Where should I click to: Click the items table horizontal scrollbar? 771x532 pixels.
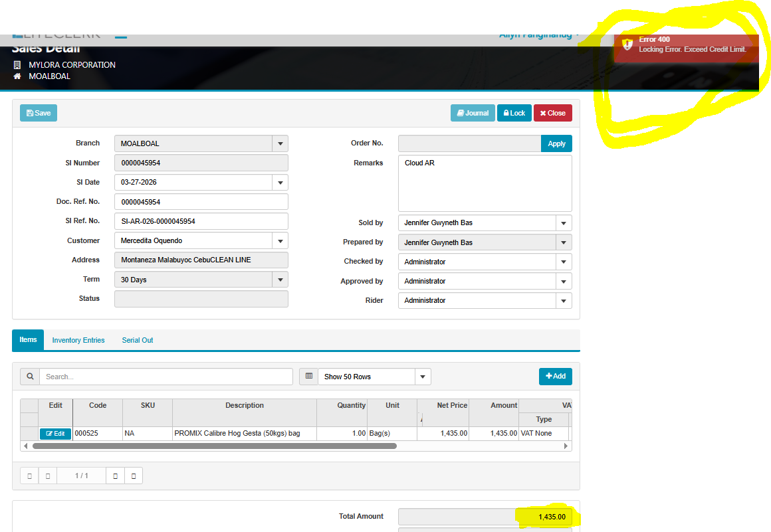[x=214, y=446]
